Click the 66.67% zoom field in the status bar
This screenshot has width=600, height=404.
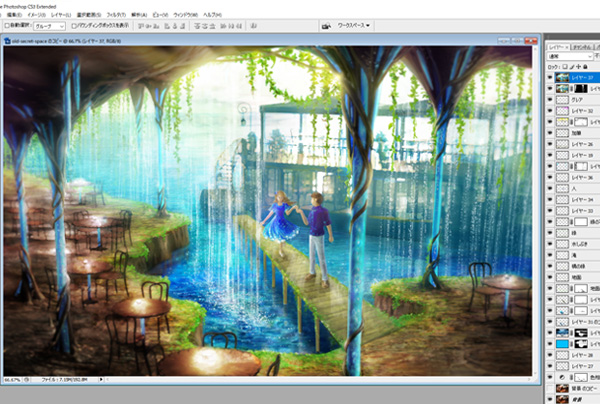click(13, 380)
